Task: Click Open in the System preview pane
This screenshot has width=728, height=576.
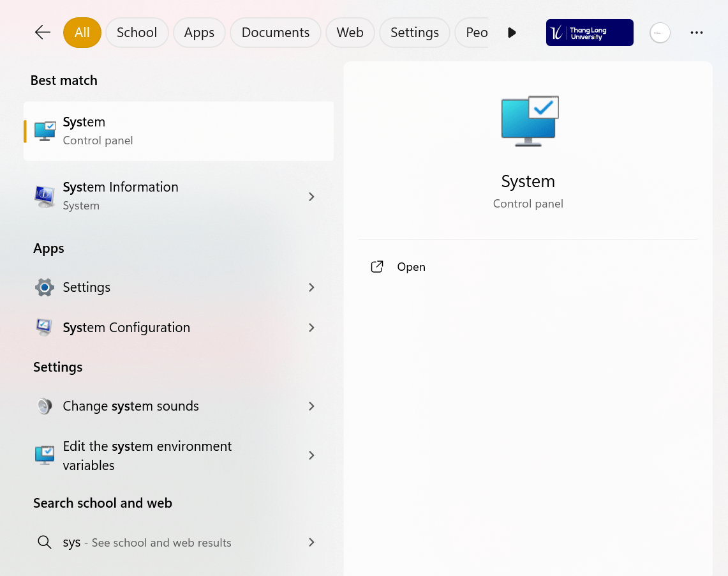Action: (411, 267)
